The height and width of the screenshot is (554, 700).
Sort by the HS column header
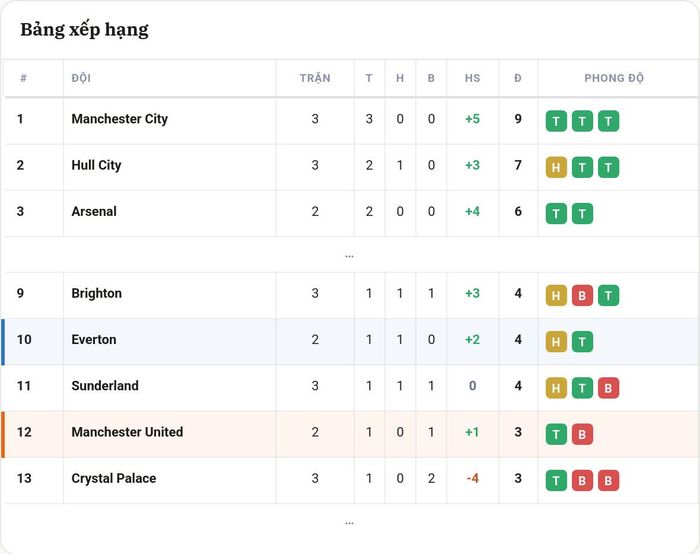pos(472,78)
